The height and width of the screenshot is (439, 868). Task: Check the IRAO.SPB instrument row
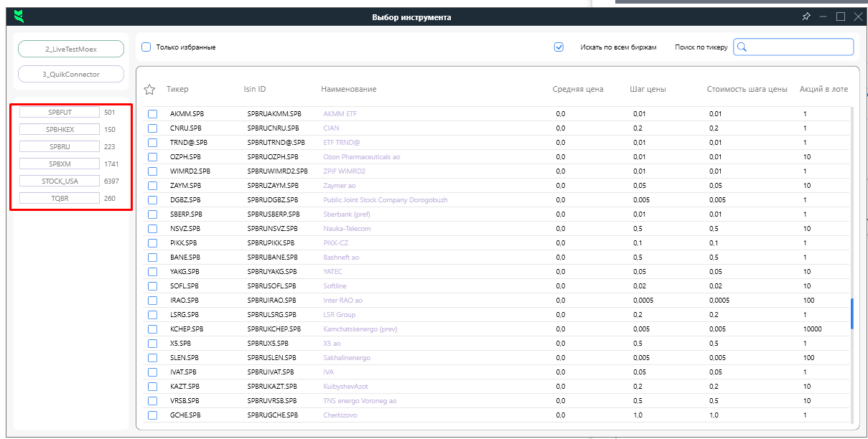pyautogui.click(x=152, y=301)
